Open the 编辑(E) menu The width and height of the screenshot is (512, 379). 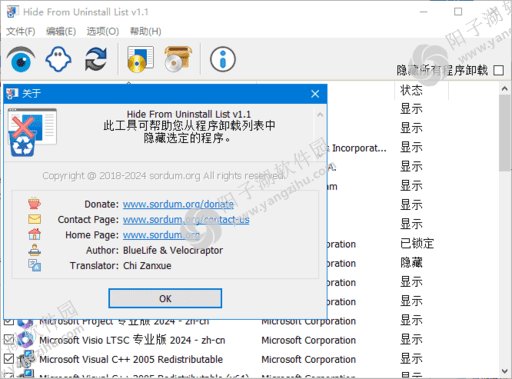coord(61,31)
